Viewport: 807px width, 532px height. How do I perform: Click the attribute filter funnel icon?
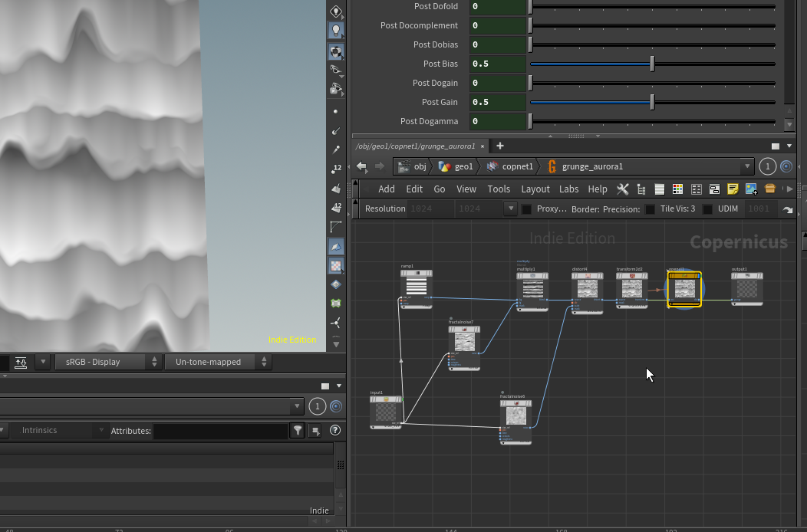pyautogui.click(x=298, y=431)
